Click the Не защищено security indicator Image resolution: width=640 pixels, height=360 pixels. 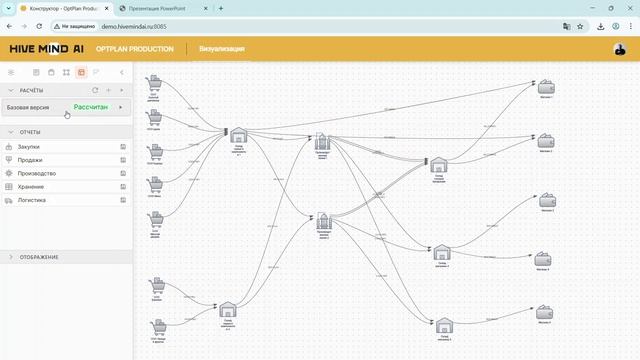pos(74,27)
